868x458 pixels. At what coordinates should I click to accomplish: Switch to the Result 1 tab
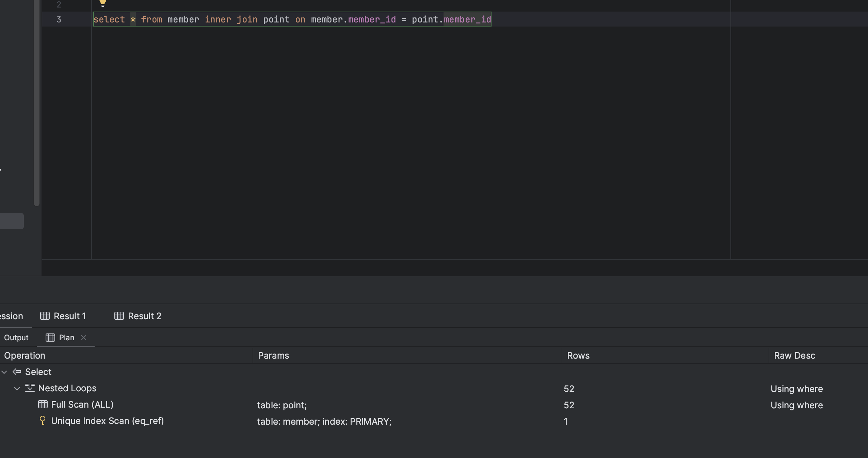click(69, 316)
